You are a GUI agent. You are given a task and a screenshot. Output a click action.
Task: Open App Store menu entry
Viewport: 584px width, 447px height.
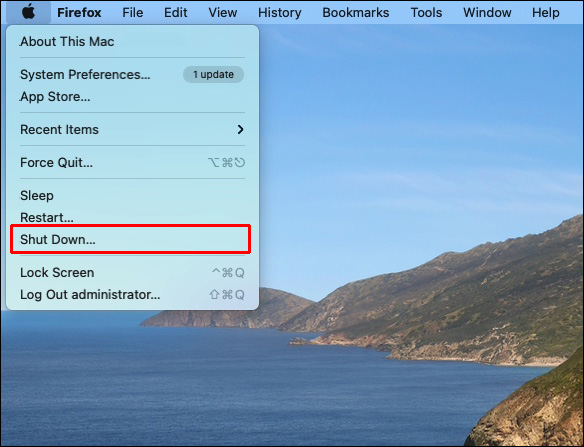click(132, 96)
